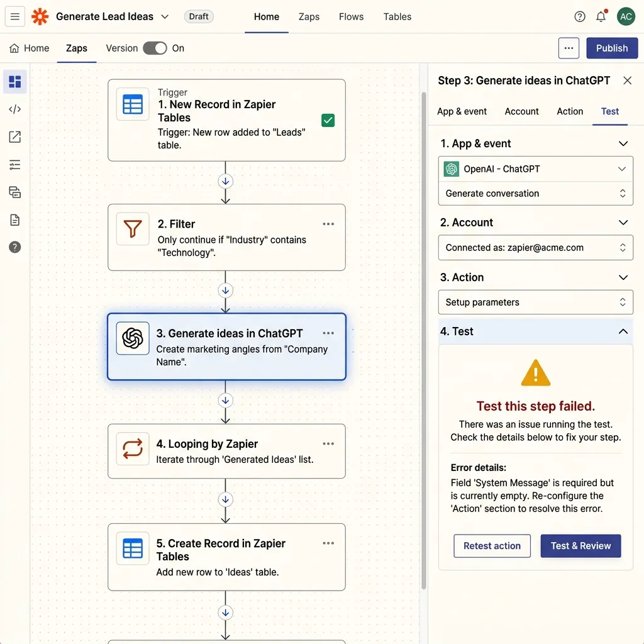Image resolution: width=644 pixels, height=644 pixels.
Task: Collapse the 2. Account section
Action: [623, 222]
